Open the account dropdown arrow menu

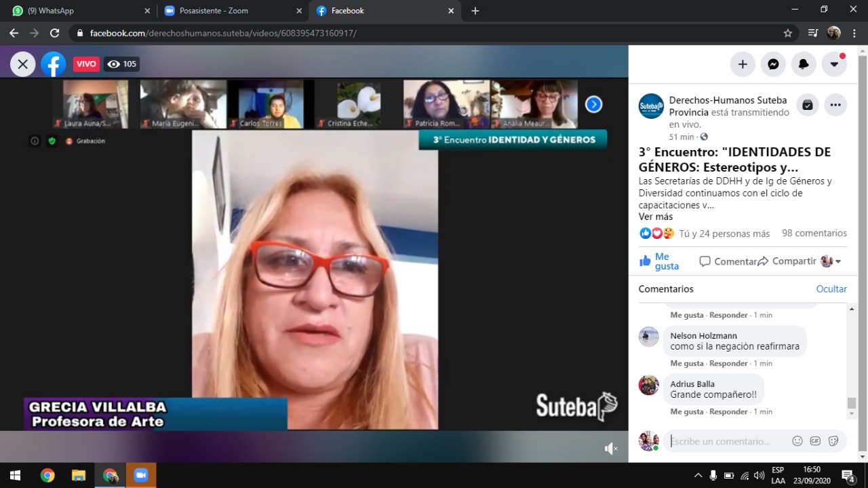pyautogui.click(x=834, y=64)
